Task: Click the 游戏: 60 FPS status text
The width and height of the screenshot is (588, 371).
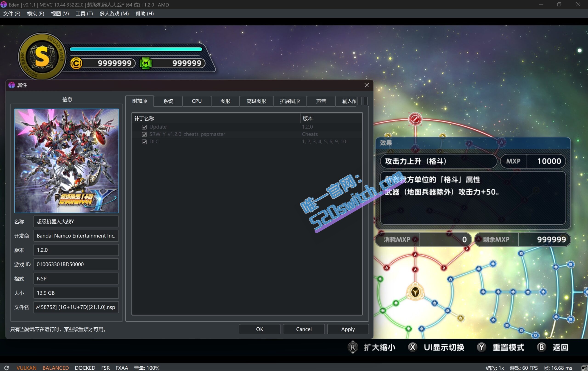Action: tap(523, 368)
